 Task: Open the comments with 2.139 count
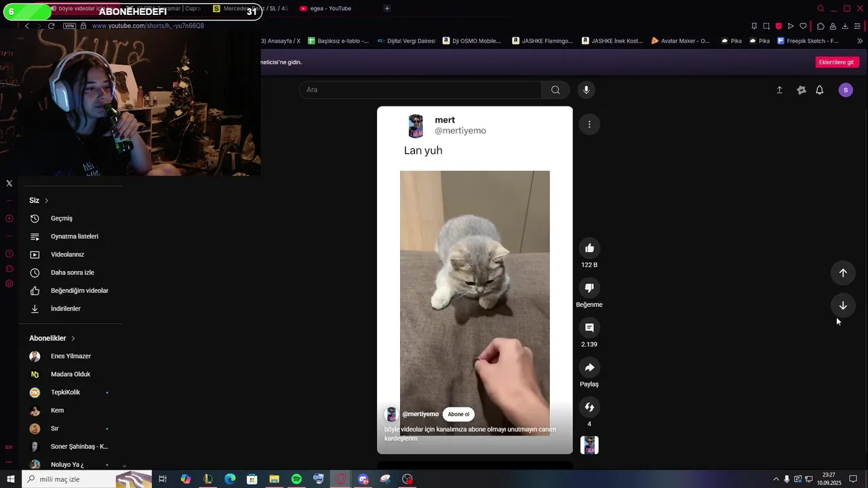589,328
